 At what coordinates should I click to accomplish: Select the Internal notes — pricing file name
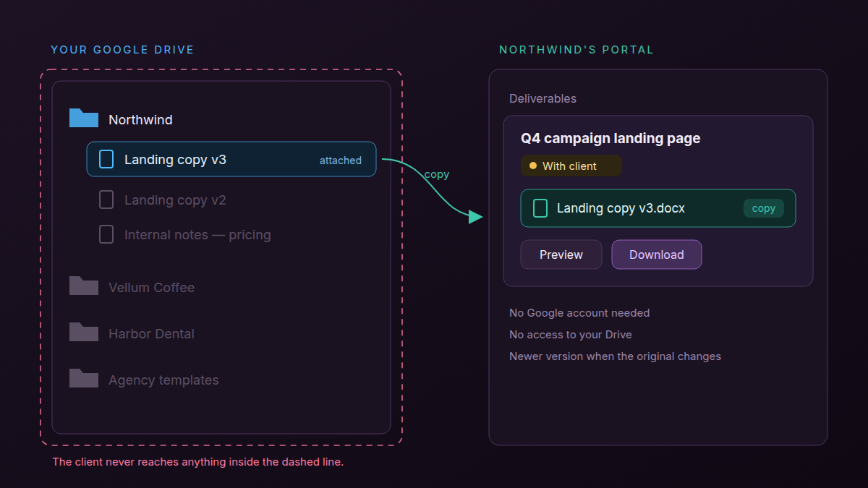click(197, 235)
